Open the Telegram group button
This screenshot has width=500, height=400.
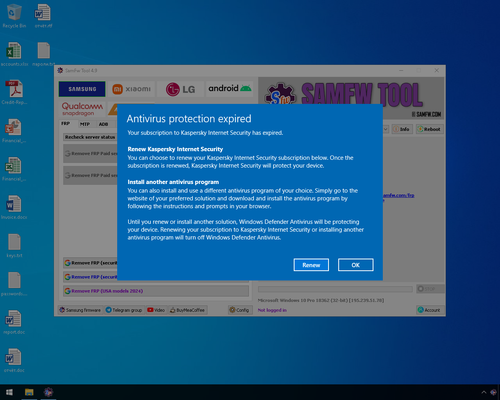click(124, 310)
